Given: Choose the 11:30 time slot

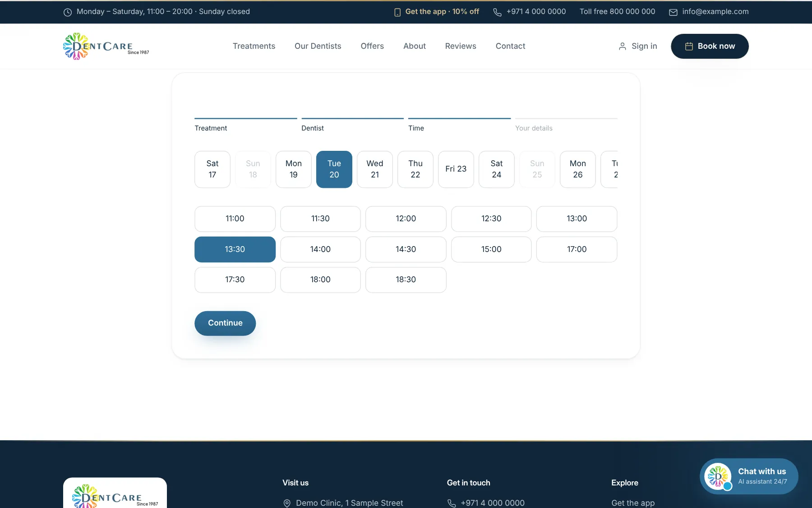Looking at the screenshot, I should click(320, 219).
